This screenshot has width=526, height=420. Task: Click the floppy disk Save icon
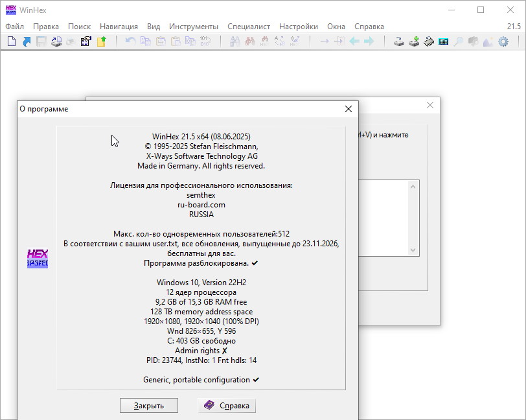pos(41,41)
